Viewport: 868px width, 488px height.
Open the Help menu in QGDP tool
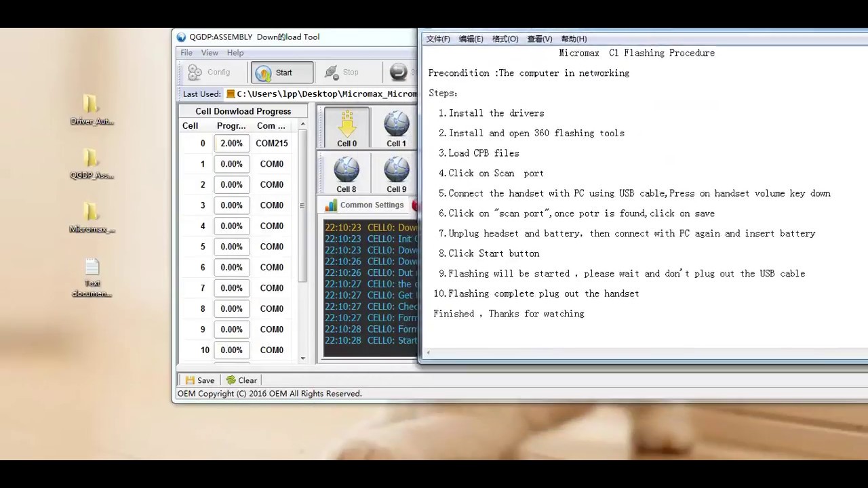(235, 53)
